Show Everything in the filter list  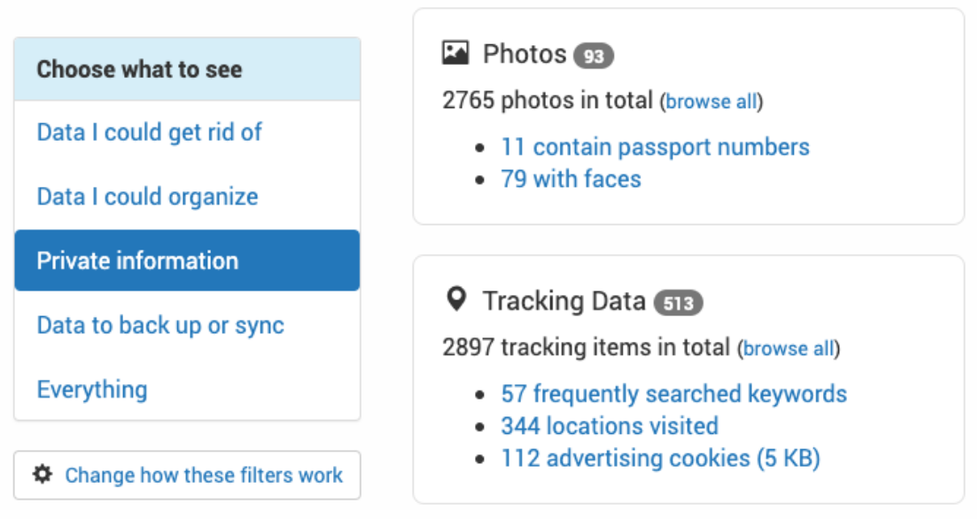click(187, 389)
